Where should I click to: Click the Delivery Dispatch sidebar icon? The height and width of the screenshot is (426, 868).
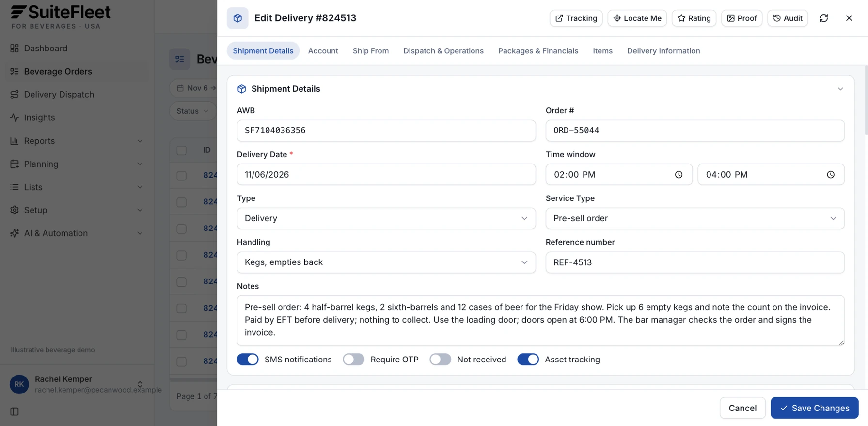pos(15,94)
